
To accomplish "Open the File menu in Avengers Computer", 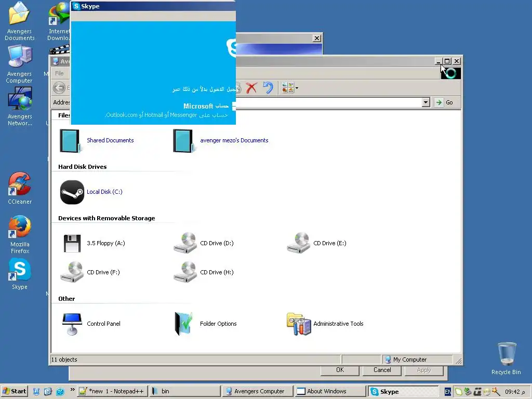I will click(59, 73).
